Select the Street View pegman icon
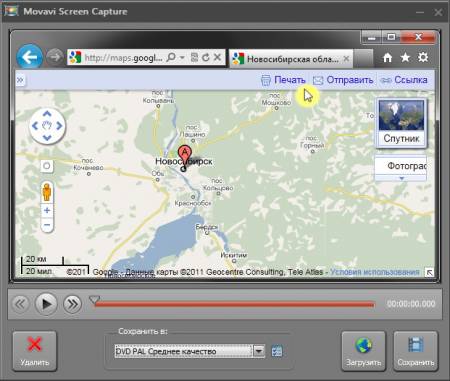Viewport: 450px width, 381px height. pyautogui.click(x=47, y=192)
